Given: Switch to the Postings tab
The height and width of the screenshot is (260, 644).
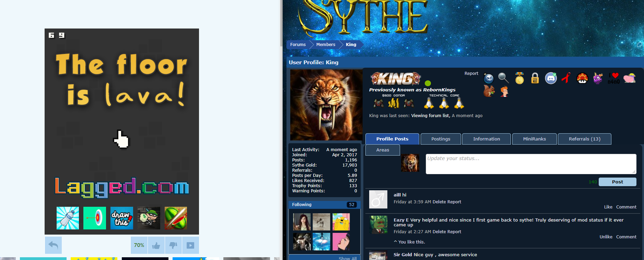Looking at the screenshot, I should pos(441,139).
